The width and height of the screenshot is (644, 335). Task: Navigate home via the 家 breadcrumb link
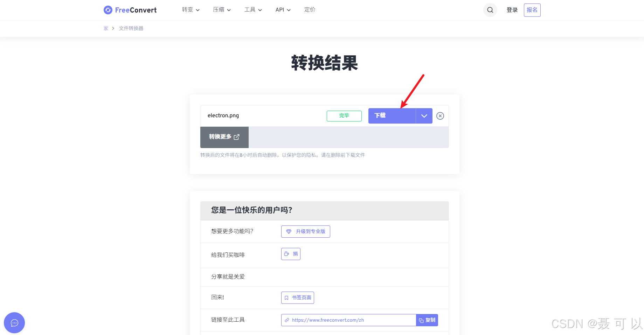[106, 28]
